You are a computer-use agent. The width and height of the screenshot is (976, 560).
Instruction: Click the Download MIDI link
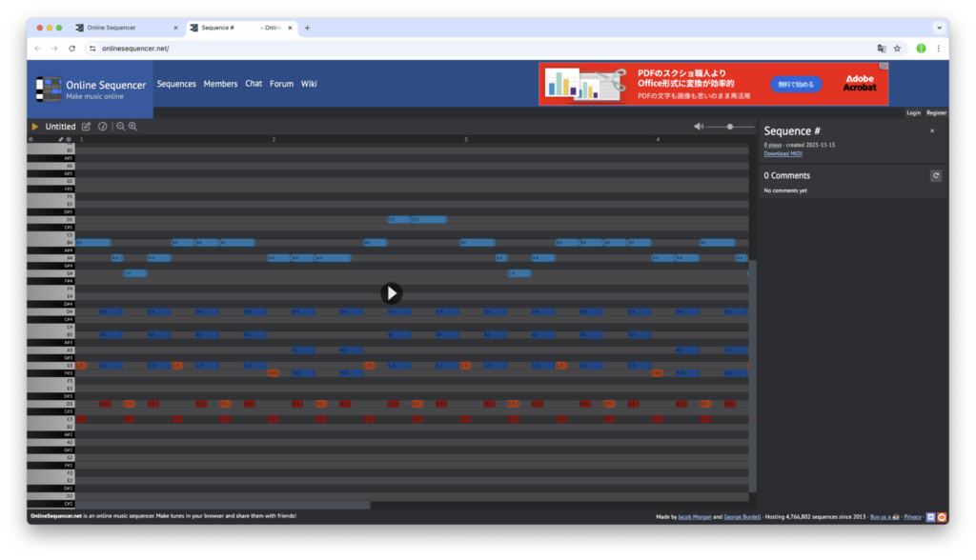783,153
